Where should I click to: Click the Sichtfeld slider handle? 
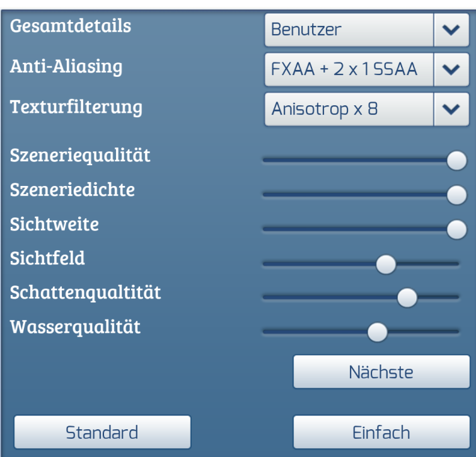(386, 264)
